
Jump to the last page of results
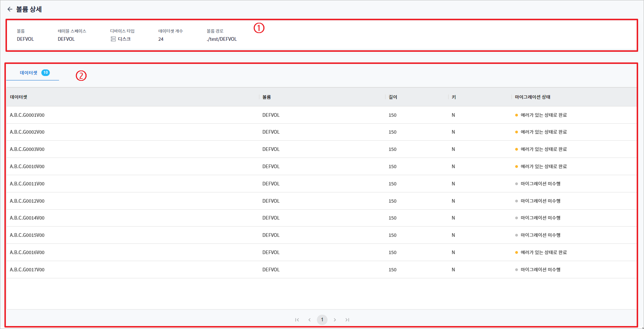coord(347,320)
